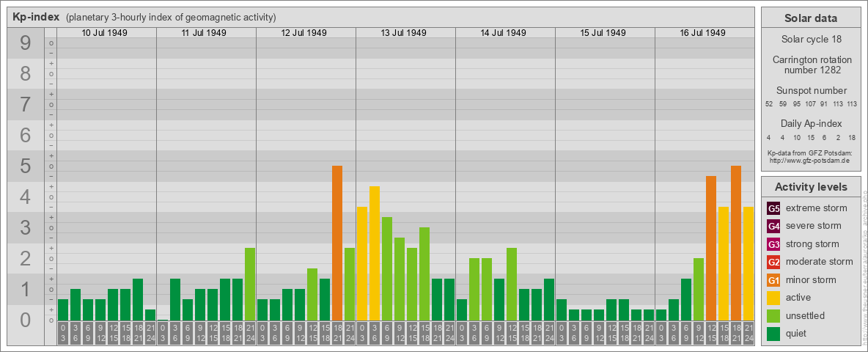Click the orange 18-21 bar on 16 Jul 1949
The image size is (868, 352).
click(x=736, y=243)
